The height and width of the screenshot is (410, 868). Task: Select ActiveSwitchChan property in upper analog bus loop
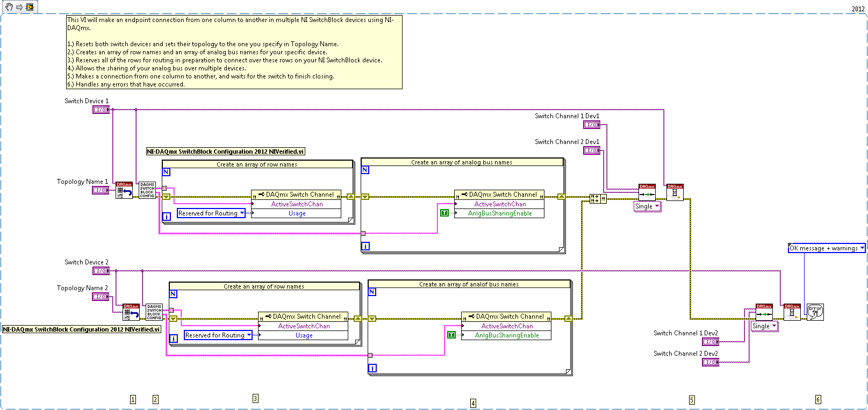[x=500, y=204]
